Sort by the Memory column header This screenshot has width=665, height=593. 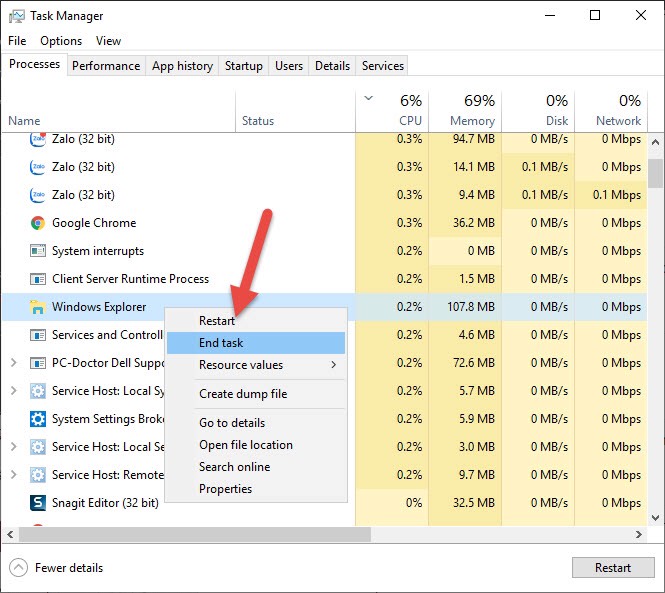point(465,111)
